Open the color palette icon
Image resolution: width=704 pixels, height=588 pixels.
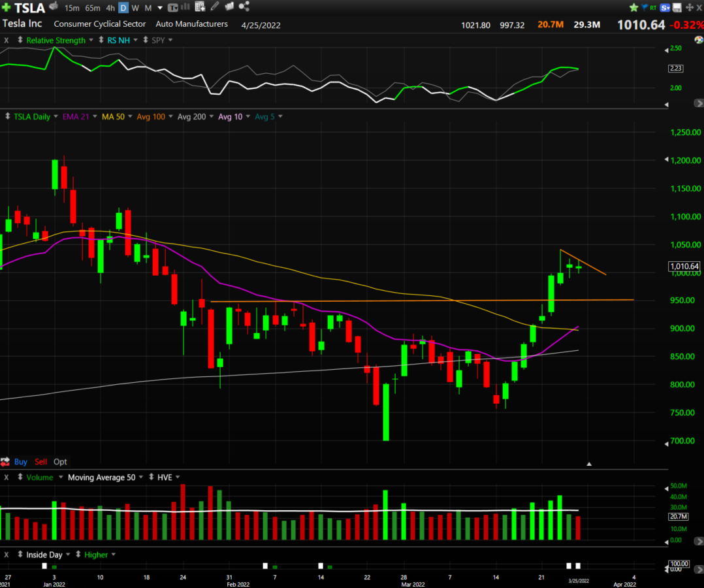[x=699, y=40]
